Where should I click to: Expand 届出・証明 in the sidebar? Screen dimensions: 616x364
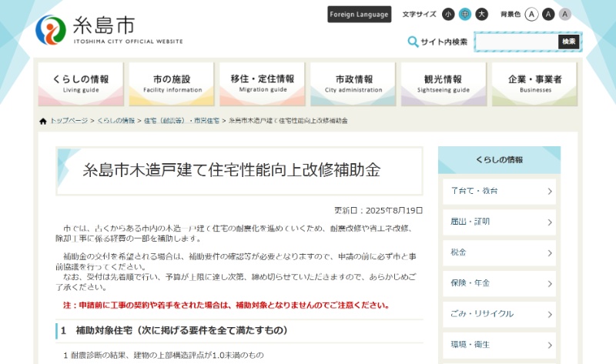coord(499,222)
